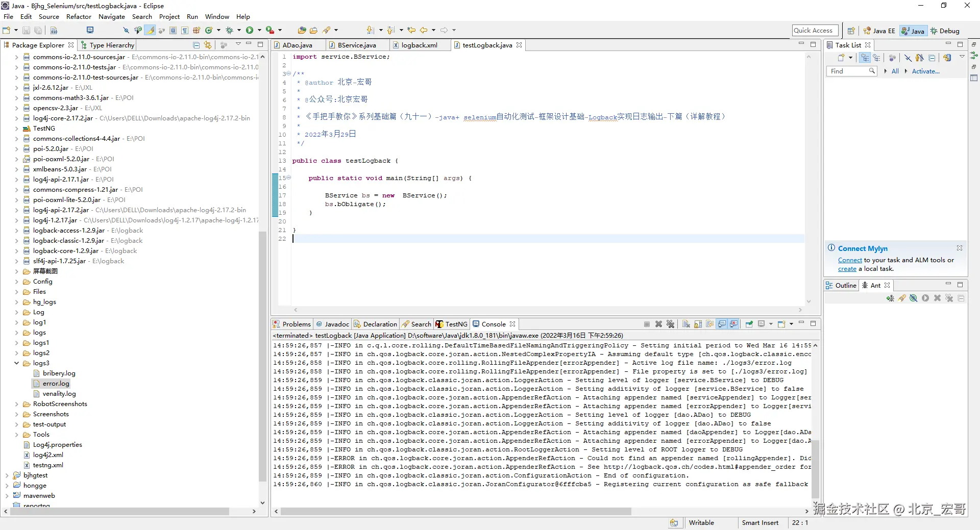Open the Navigate menu
Screen dimensions: 980x530
[112, 17]
